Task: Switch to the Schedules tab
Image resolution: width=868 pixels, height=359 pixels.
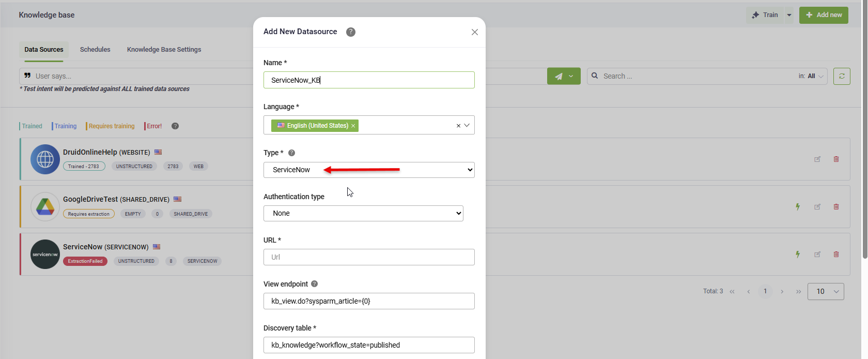Action: click(95, 50)
